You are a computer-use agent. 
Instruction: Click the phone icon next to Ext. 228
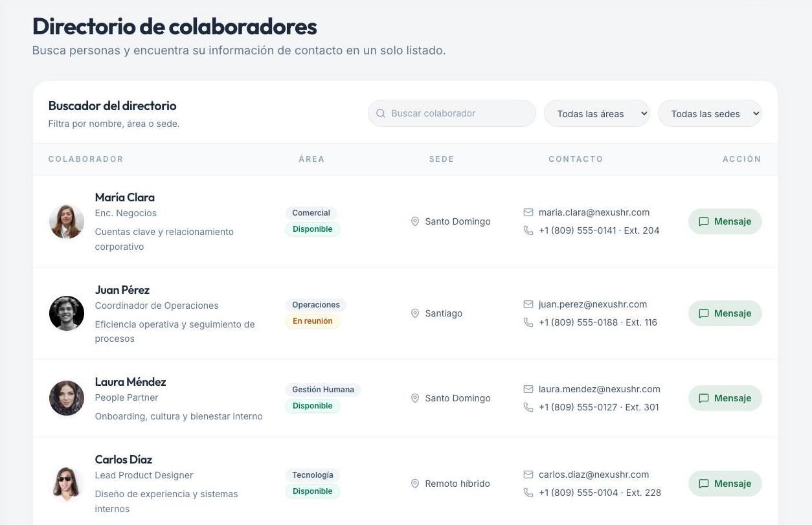528,493
